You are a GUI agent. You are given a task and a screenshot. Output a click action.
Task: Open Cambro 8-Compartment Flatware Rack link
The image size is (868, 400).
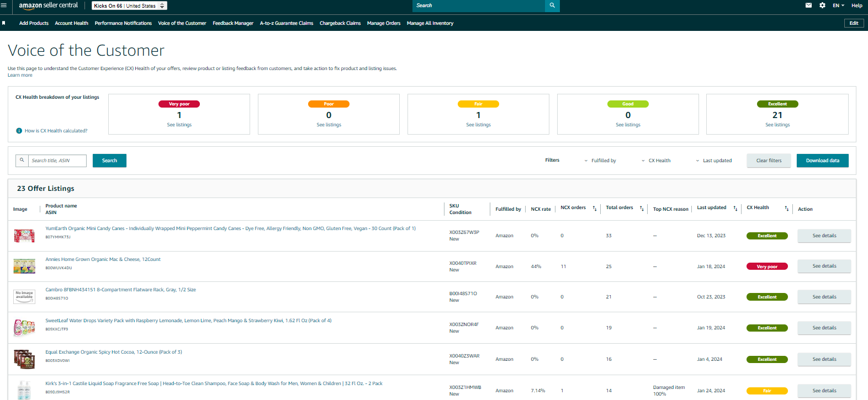pos(120,290)
